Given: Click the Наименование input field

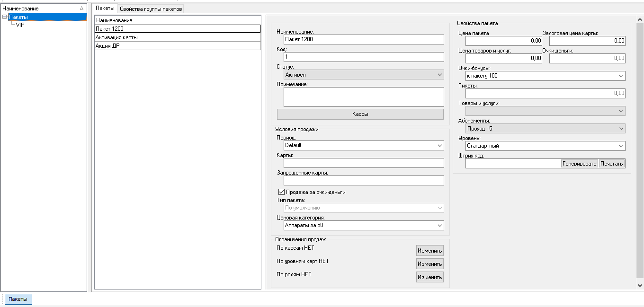Looking at the screenshot, I should 364,39.
